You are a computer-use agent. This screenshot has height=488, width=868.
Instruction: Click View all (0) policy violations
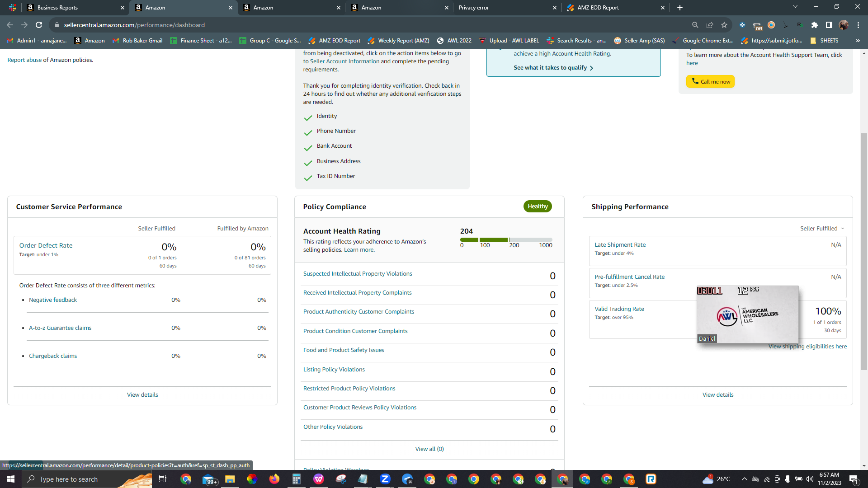[429, 449]
